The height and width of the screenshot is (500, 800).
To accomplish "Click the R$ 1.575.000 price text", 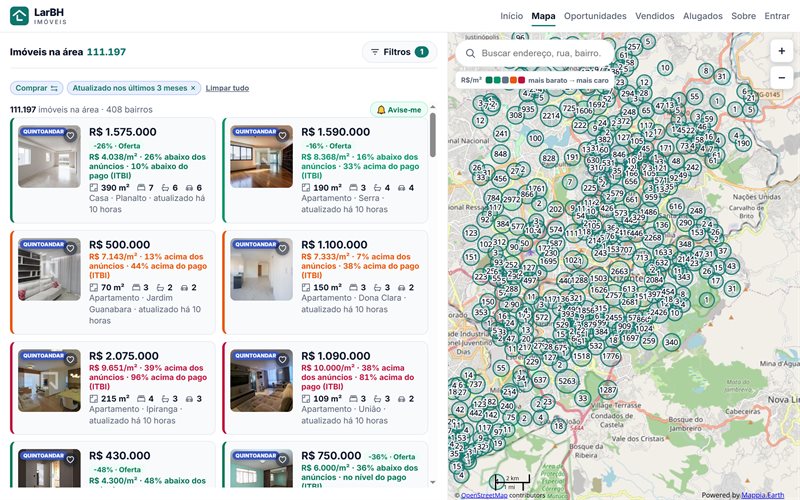I will [122, 132].
